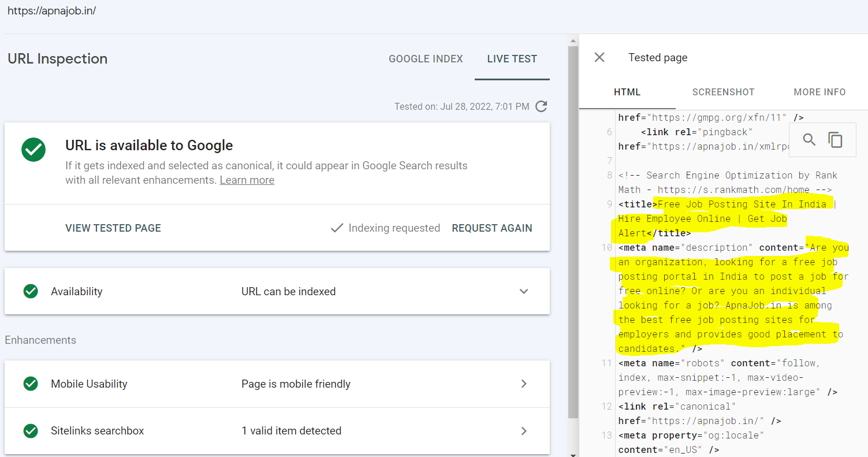
Task: Open Mobile Usability details arrow
Action: click(x=524, y=384)
